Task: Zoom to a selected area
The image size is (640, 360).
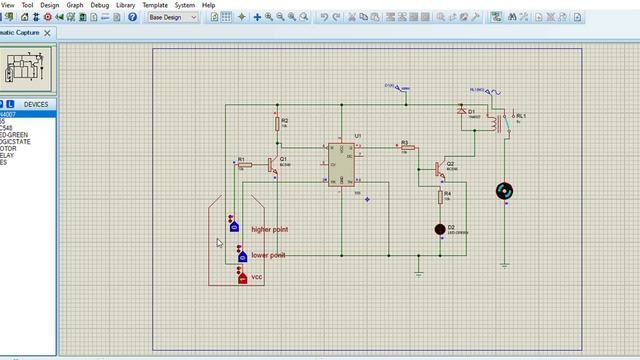Action: pyautogui.click(x=304, y=17)
